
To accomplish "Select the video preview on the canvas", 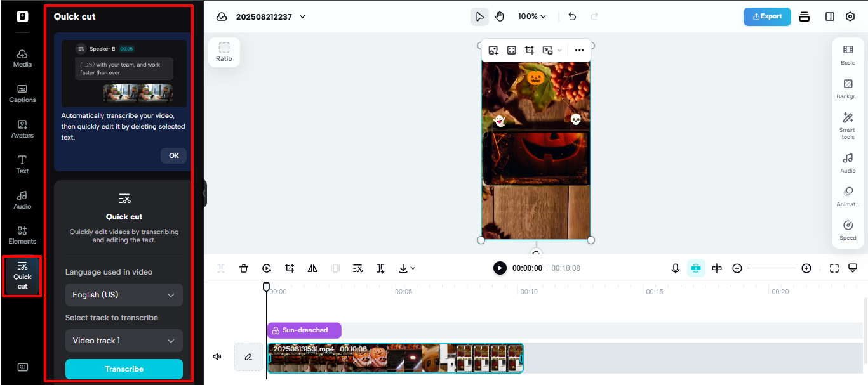I will click(536, 150).
